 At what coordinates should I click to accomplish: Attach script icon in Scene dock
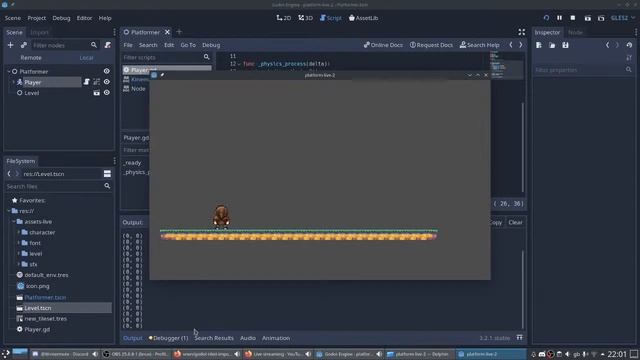click(x=107, y=45)
